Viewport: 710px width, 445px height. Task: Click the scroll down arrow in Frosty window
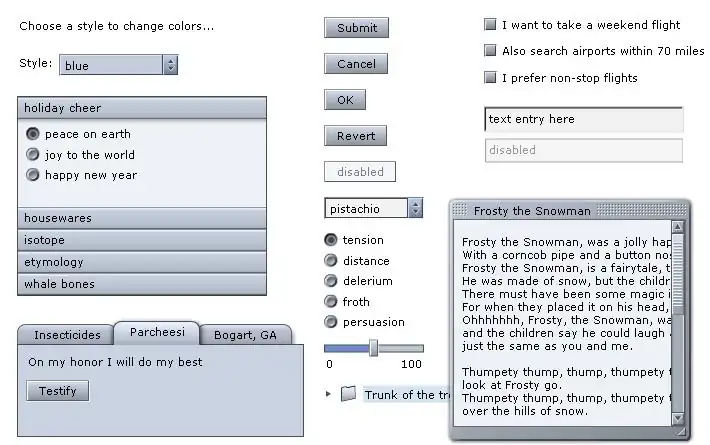pyautogui.click(x=677, y=418)
